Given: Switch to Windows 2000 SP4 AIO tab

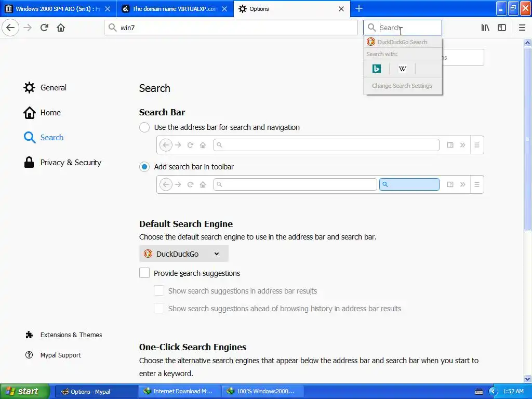Looking at the screenshot, I should pyautogui.click(x=57, y=9).
